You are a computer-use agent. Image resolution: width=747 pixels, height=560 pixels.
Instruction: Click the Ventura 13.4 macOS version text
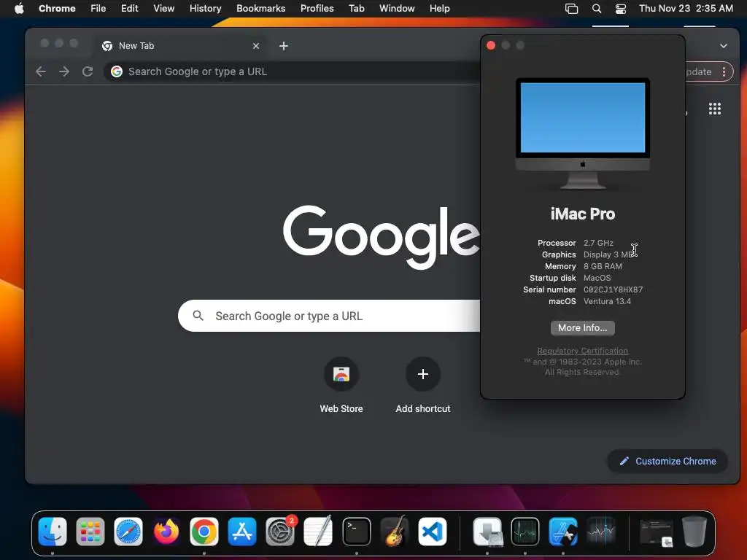[x=607, y=301]
